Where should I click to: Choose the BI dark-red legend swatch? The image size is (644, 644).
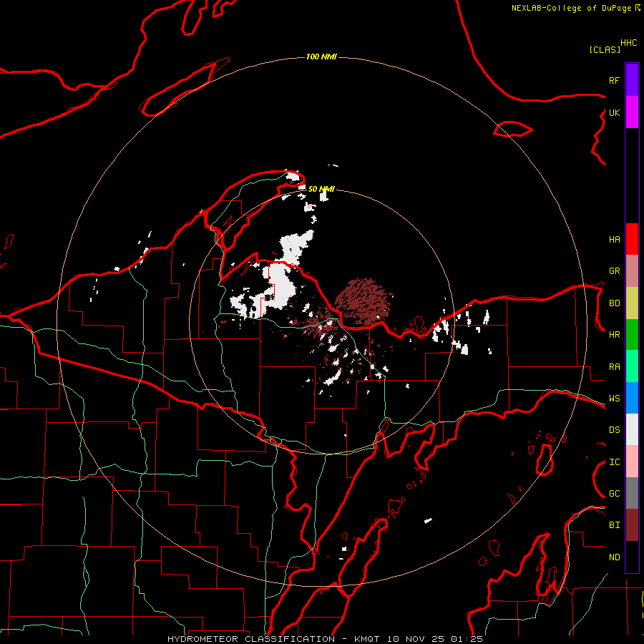click(632, 525)
